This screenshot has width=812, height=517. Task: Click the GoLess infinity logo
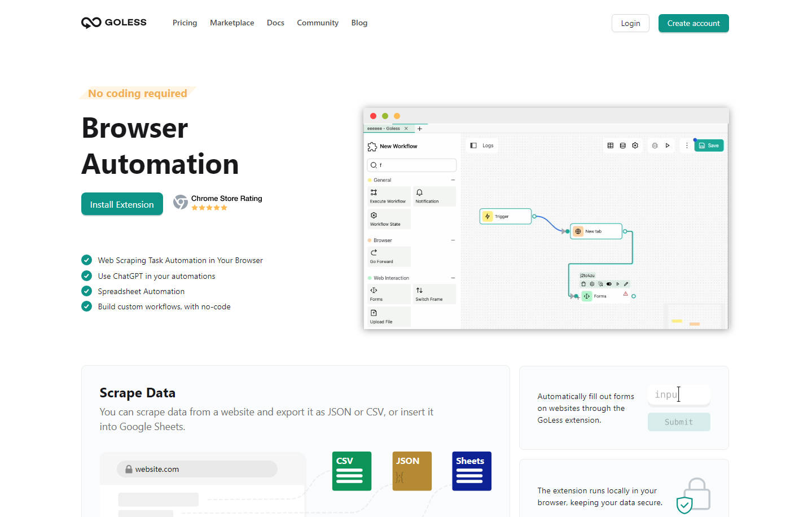[x=91, y=23]
